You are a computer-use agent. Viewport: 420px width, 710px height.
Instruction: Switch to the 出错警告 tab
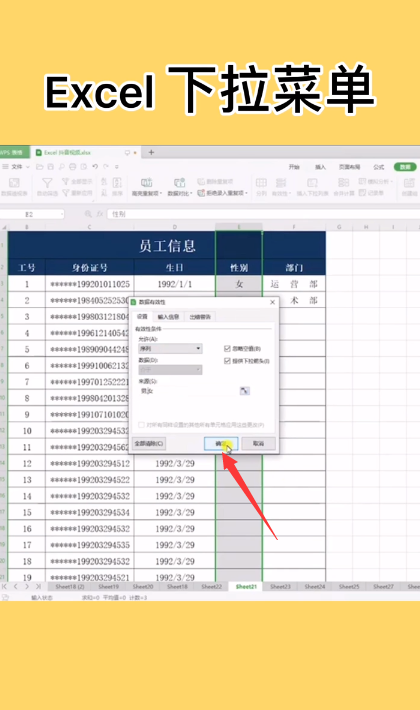200,317
